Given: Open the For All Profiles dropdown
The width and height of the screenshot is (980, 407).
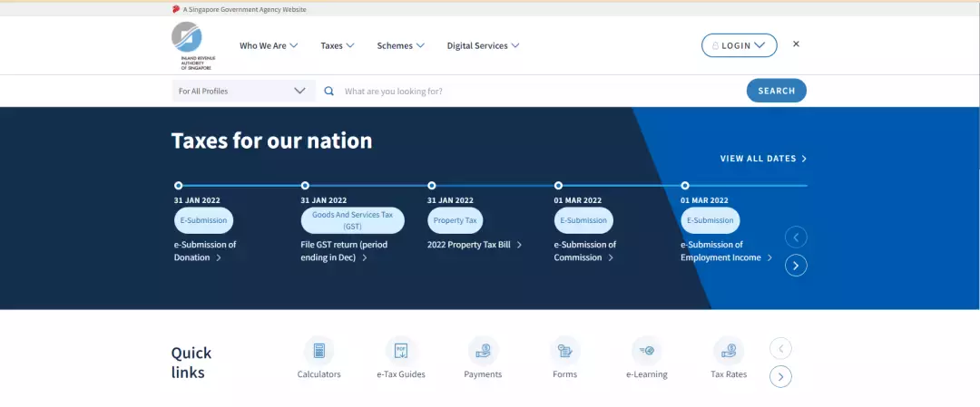Looking at the screenshot, I should pyautogui.click(x=243, y=91).
